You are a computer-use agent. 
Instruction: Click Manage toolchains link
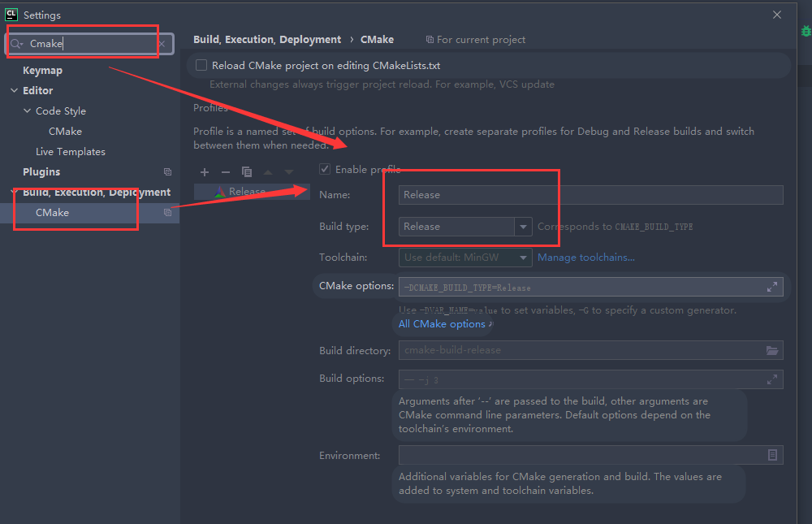pyautogui.click(x=585, y=258)
